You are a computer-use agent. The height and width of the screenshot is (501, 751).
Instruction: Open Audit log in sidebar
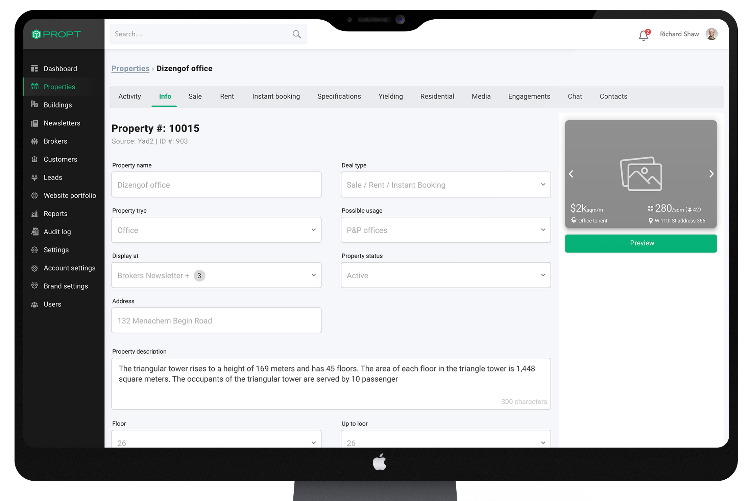click(57, 232)
